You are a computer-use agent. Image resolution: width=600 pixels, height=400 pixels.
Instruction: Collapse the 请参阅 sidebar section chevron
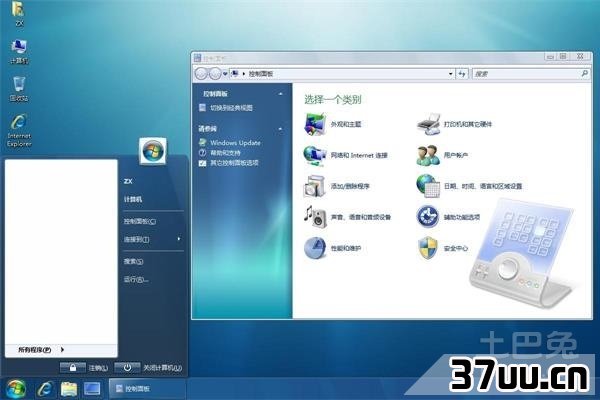click(x=280, y=129)
